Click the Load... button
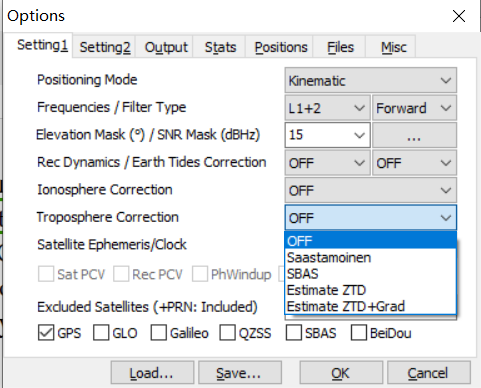Screen dimensions: 481x388 point(152,373)
